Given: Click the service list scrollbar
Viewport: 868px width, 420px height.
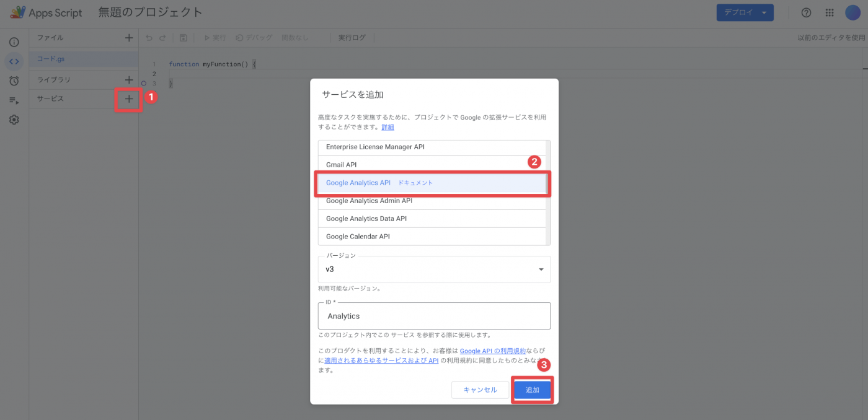Looking at the screenshot, I should (548, 193).
